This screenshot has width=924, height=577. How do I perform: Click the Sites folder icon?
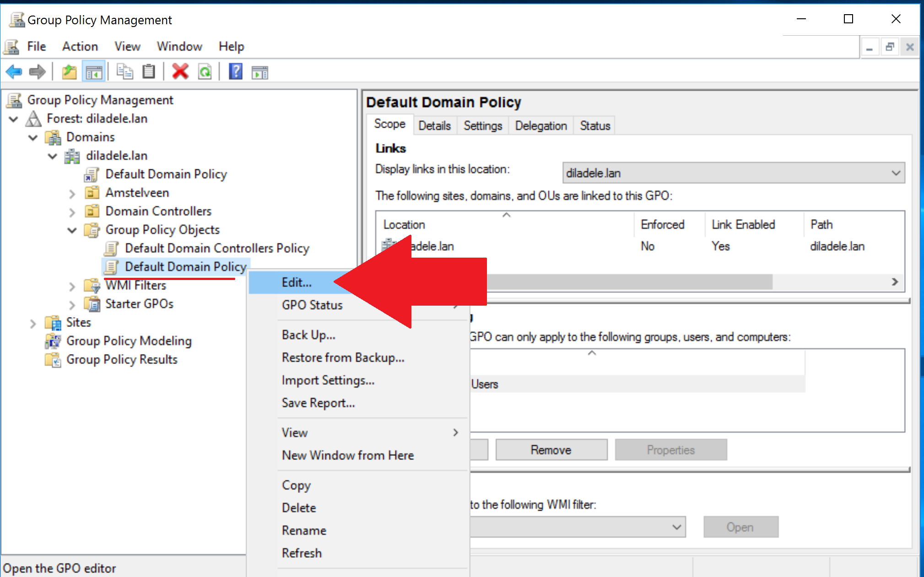(x=53, y=323)
